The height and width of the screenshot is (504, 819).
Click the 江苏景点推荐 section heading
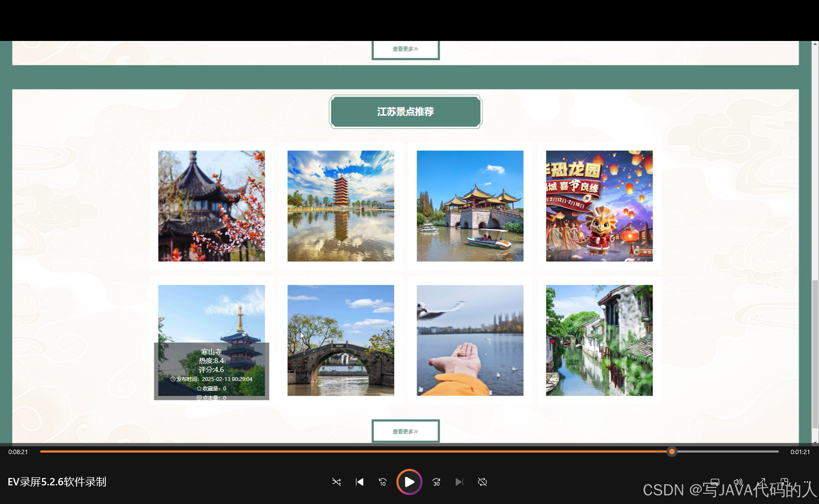[405, 112]
